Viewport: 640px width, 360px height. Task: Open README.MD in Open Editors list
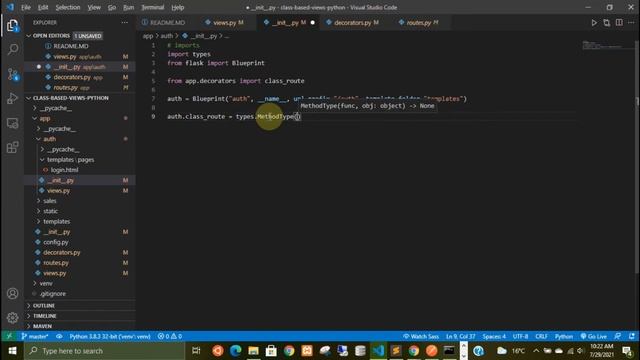point(71,46)
